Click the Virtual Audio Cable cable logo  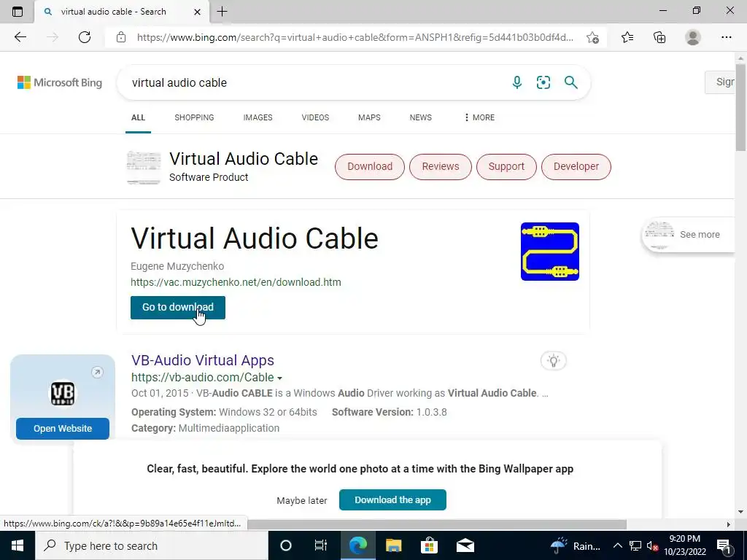pos(550,252)
